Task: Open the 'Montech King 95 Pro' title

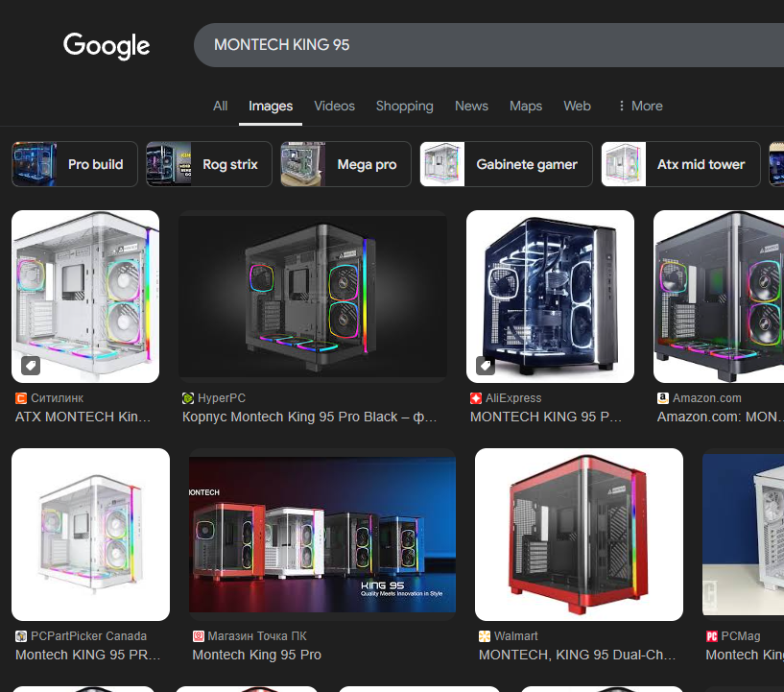Action: (257, 655)
